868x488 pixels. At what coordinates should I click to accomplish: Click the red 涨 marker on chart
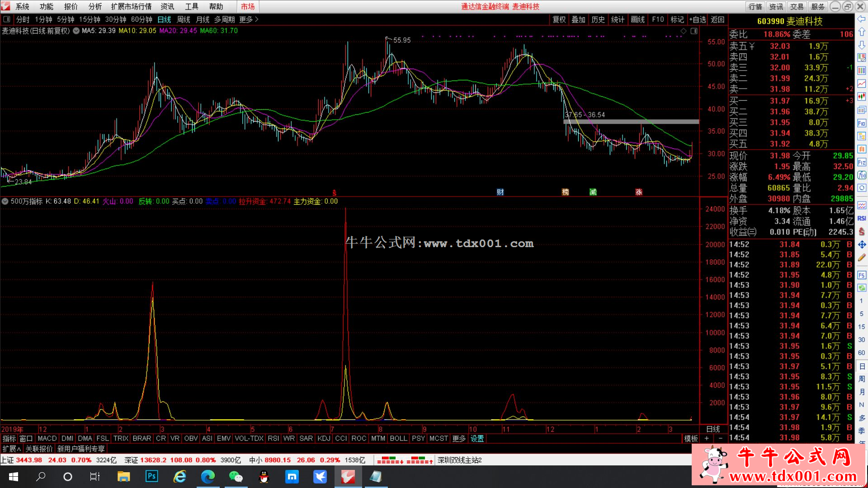point(639,192)
